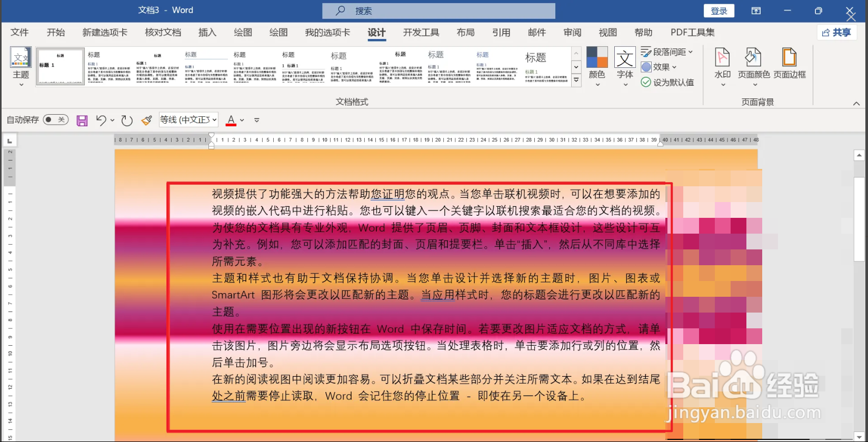
Task: Open Ribbon Display Options icon
Action: [x=756, y=11]
